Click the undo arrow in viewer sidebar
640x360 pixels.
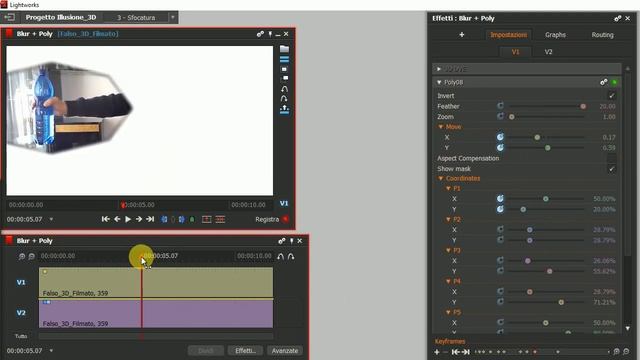pos(284,89)
